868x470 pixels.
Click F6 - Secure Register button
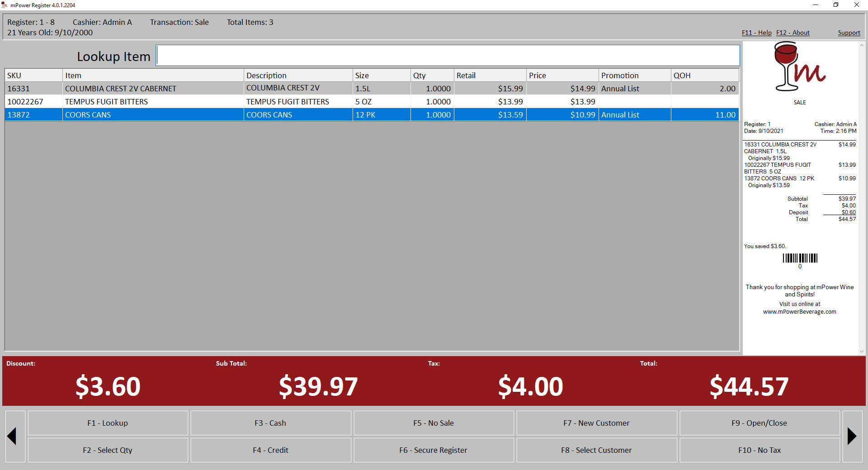click(434, 450)
